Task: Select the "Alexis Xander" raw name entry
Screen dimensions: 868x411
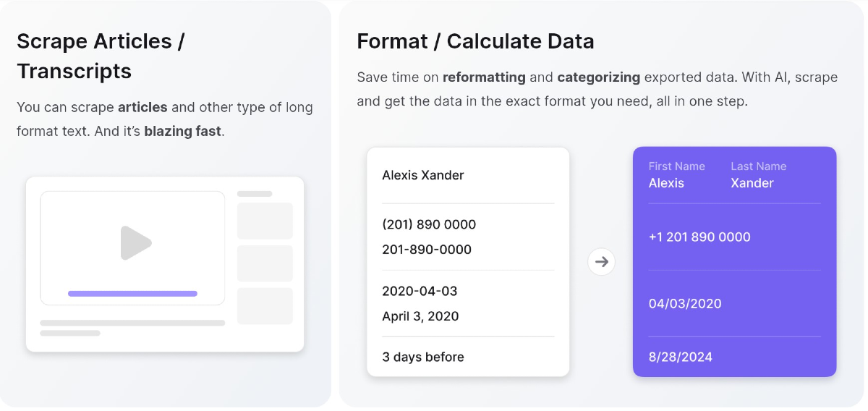Action: 423,175
